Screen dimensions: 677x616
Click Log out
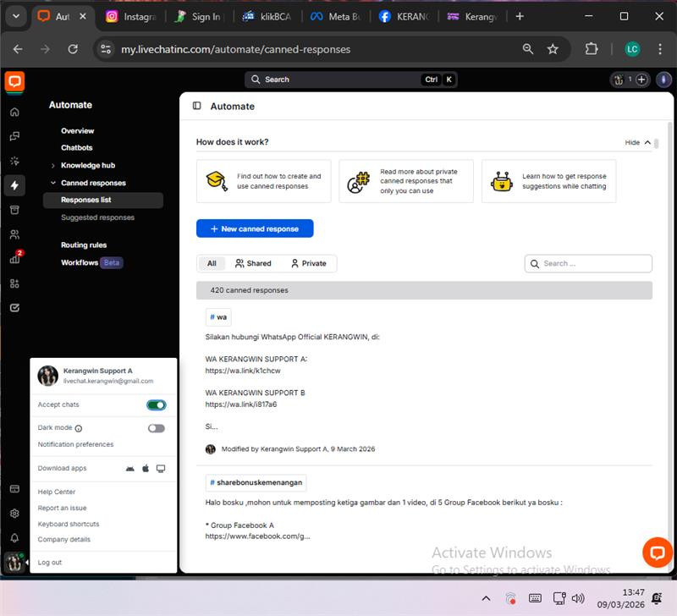pyautogui.click(x=50, y=563)
